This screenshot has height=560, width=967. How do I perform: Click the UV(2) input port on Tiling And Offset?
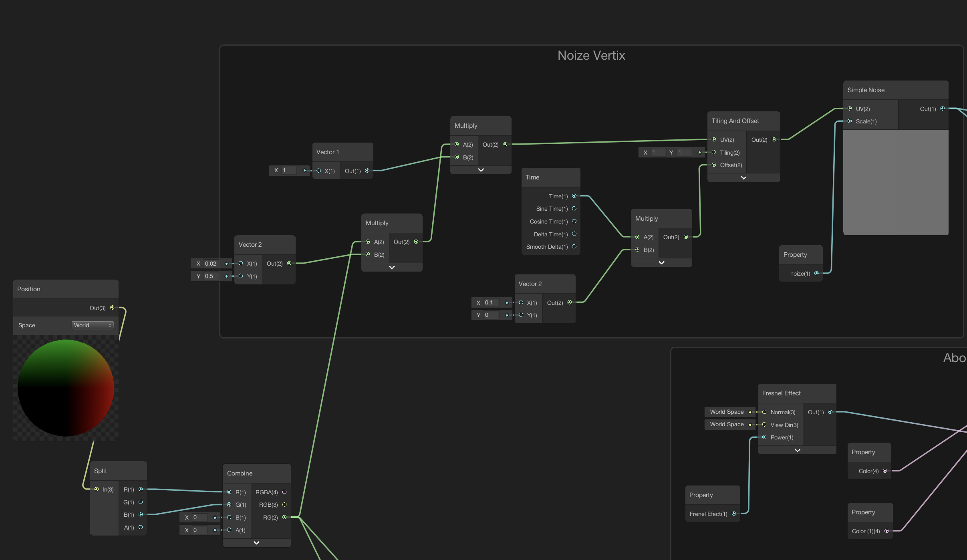pos(714,139)
